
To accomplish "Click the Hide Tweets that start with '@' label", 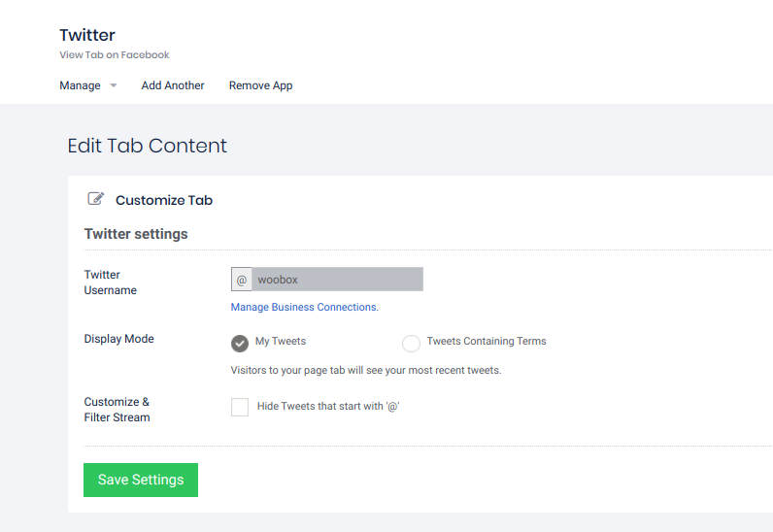I will tap(328, 407).
